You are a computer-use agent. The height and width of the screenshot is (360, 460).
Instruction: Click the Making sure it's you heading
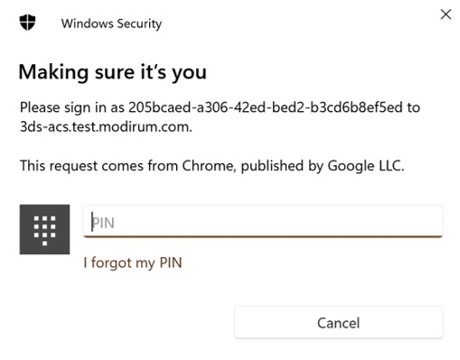coord(113,72)
